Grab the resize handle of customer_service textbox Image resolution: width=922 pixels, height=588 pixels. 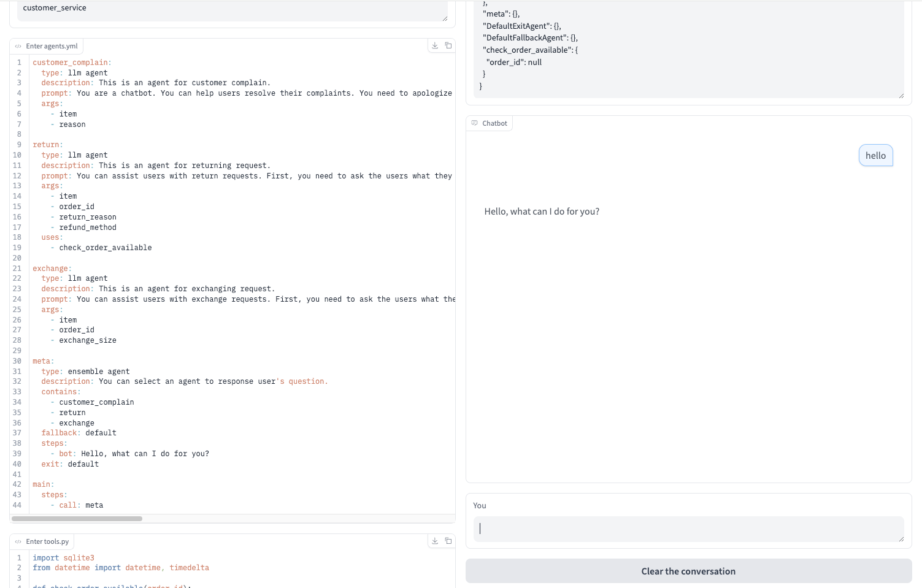[445, 18]
